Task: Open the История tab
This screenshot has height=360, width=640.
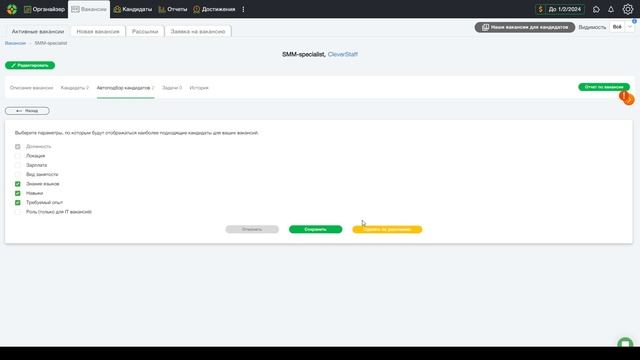Action: 199,88
